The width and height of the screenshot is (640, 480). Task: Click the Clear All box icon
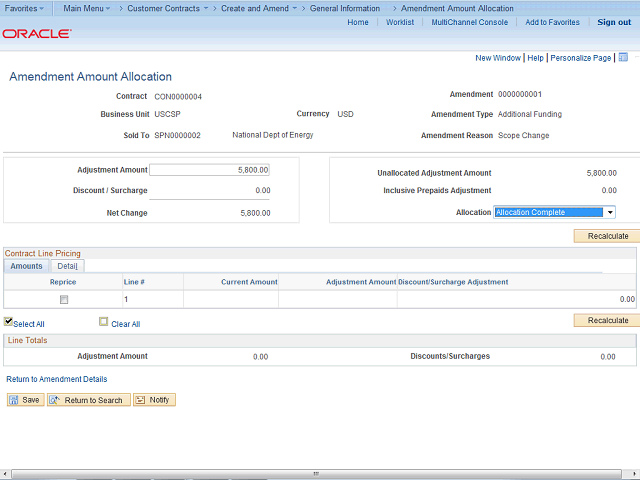[x=104, y=322]
